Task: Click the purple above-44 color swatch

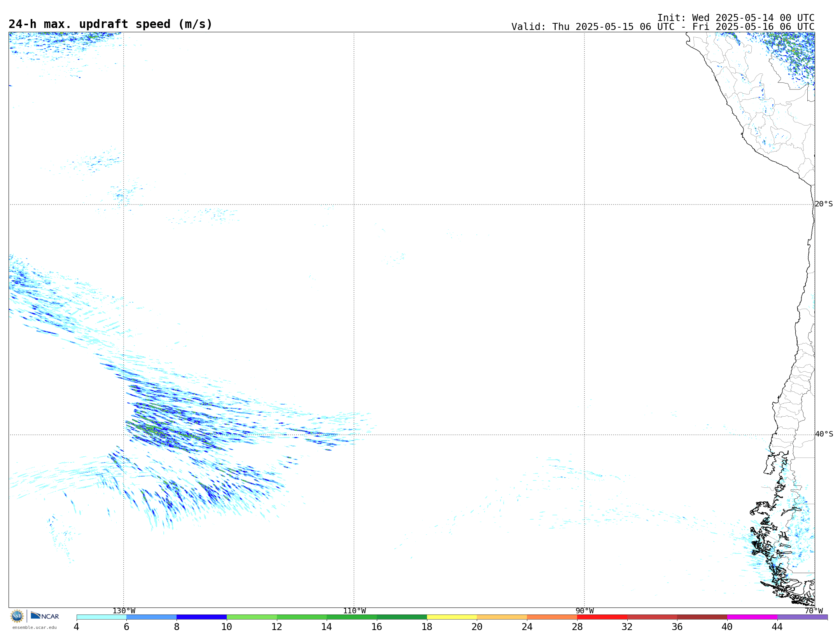Action: click(x=802, y=617)
